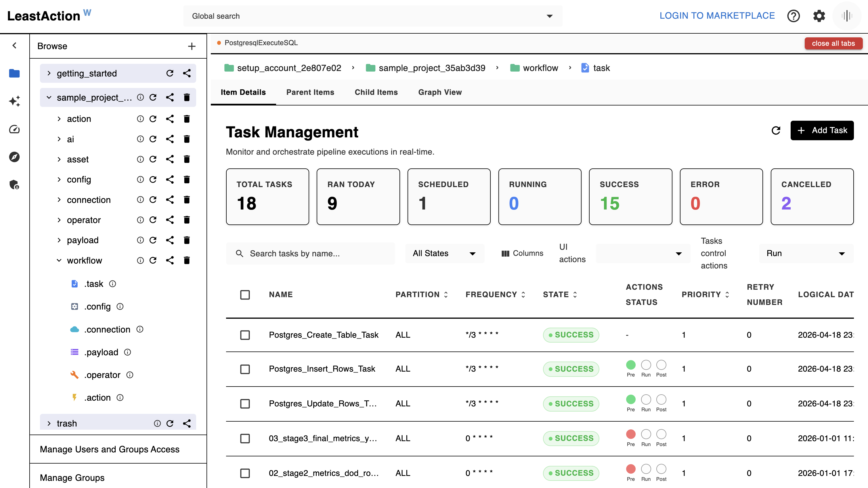Screen dimensions: 868x488
Task: Select Post circle for Postgres_Update_Rows_T...
Action: [x=661, y=399]
